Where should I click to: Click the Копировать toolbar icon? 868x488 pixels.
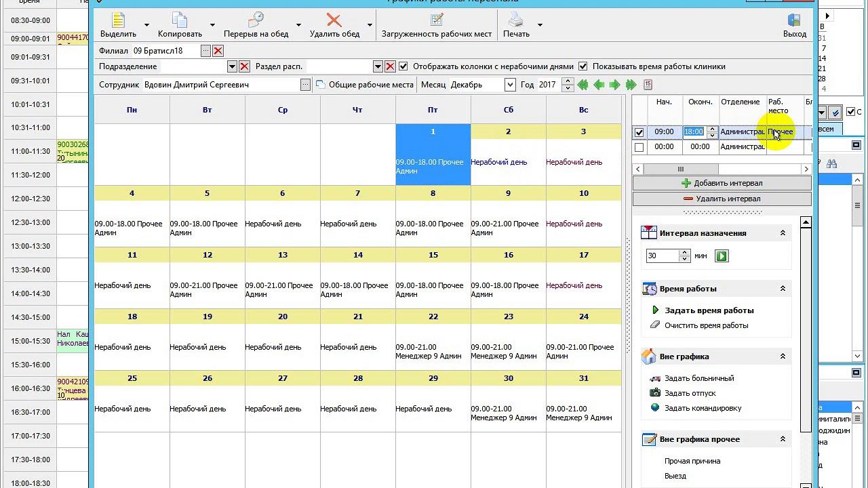(180, 20)
